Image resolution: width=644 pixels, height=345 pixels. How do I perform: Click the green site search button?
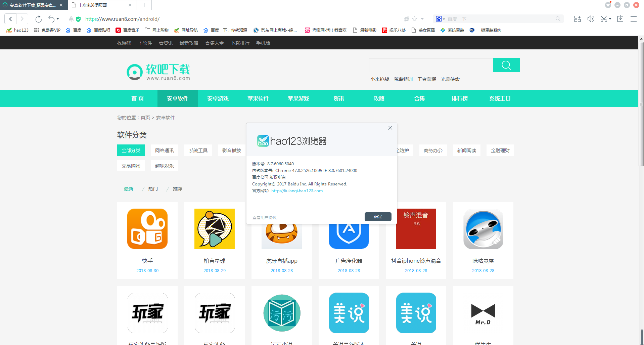coord(506,65)
